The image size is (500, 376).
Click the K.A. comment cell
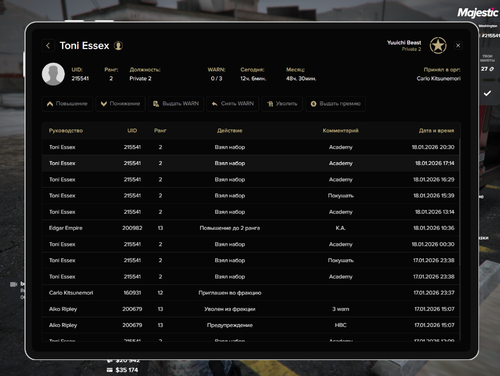point(341,228)
